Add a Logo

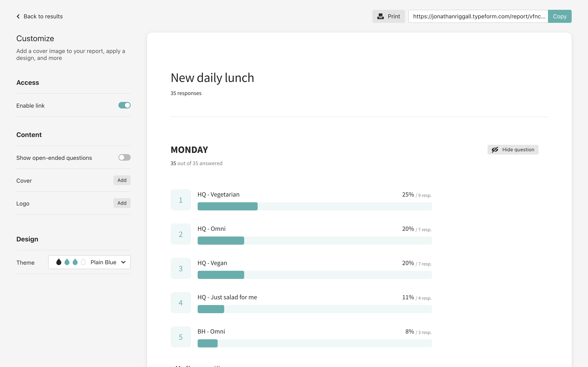(x=122, y=203)
